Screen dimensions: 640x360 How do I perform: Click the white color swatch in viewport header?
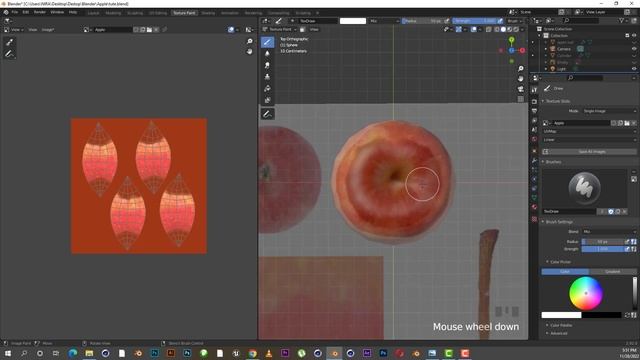click(x=353, y=21)
